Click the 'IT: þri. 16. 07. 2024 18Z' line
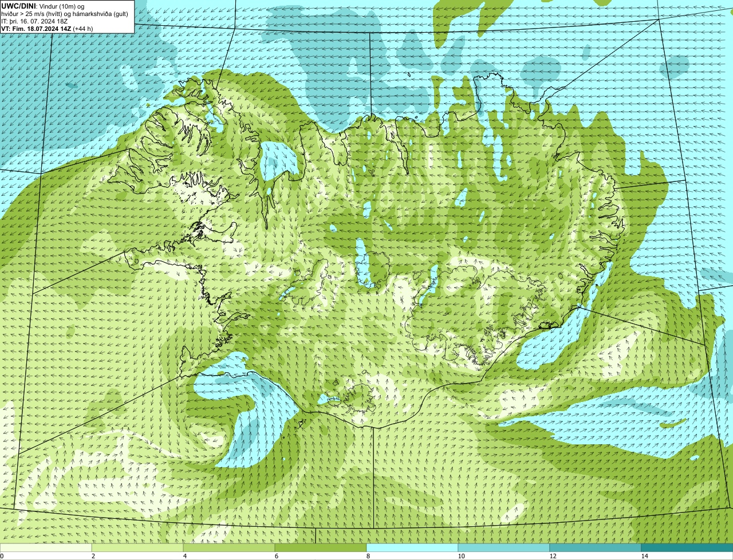Image resolution: width=733 pixels, height=560 pixels. [x=34, y=21]
